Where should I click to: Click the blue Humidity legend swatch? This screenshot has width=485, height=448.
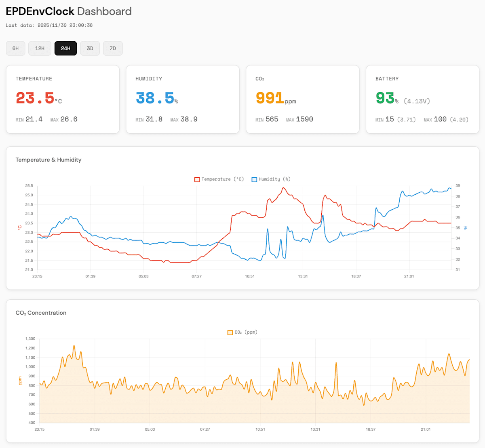point(254,179)
